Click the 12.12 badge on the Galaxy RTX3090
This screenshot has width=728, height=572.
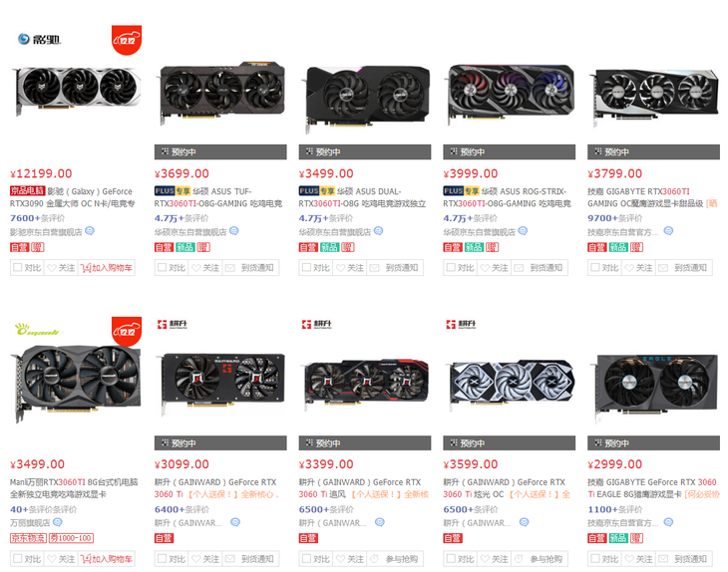coord(127,40)
